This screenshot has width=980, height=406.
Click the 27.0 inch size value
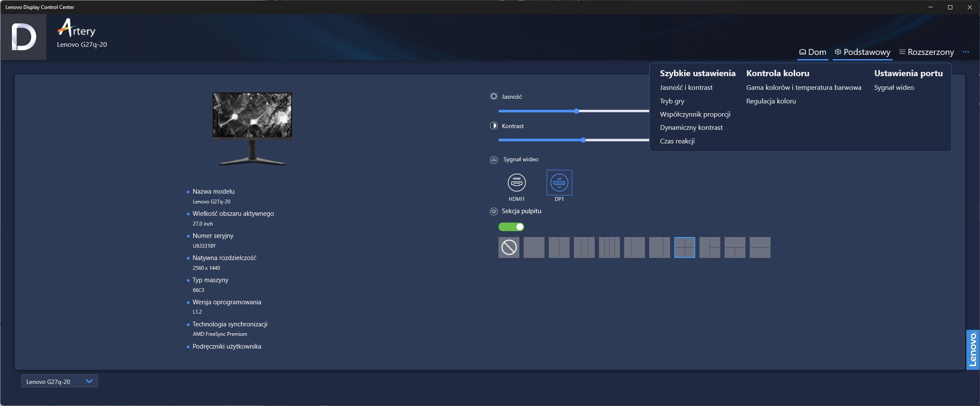coord(203,223)
